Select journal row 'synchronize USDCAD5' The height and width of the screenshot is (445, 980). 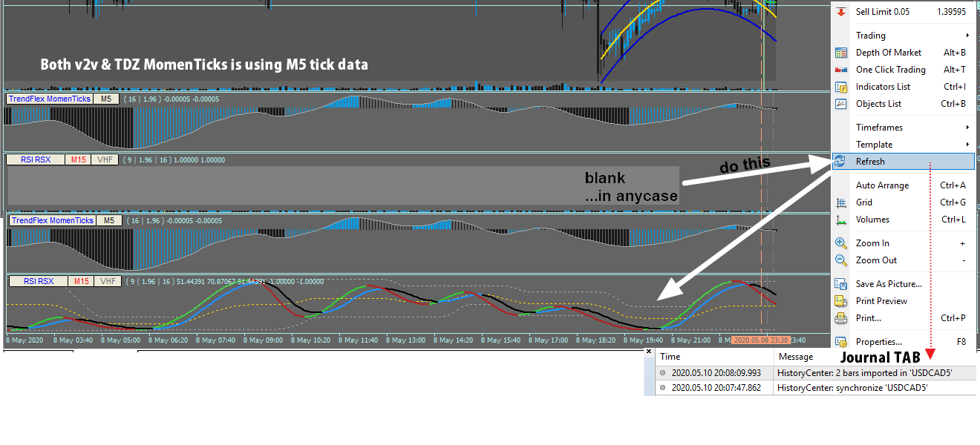point(815,388)
